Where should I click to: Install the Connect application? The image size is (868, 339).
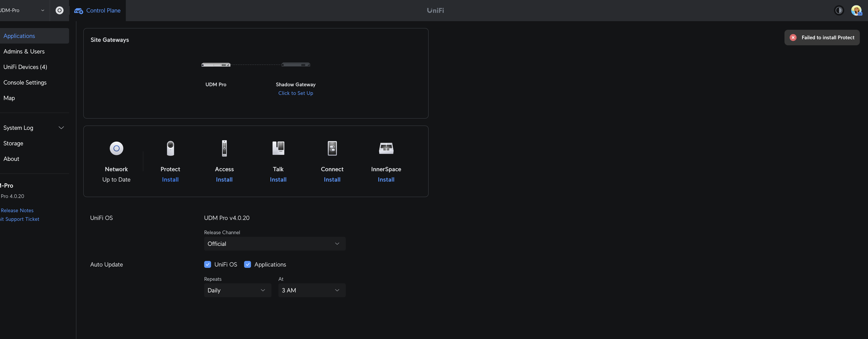point(332,180)
